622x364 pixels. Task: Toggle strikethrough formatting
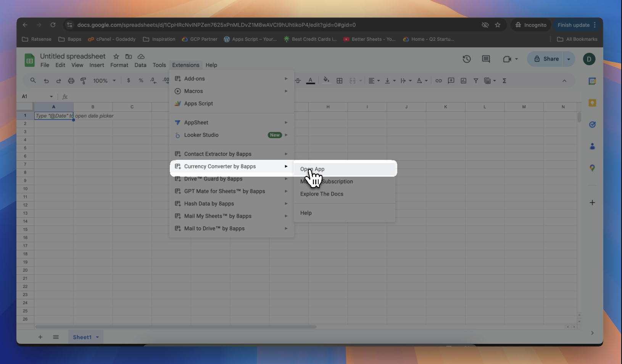click(x=298, y=81)
